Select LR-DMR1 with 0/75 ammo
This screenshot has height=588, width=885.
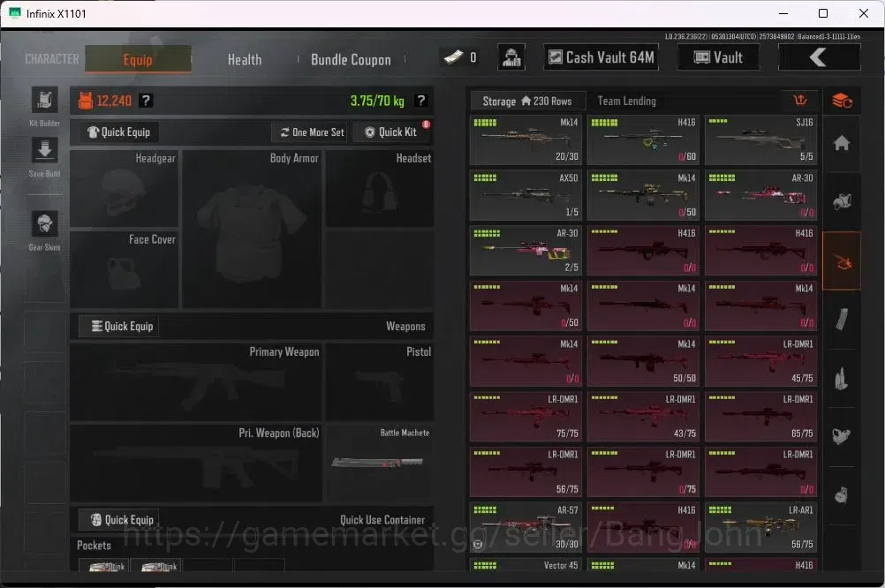[643, 471]
